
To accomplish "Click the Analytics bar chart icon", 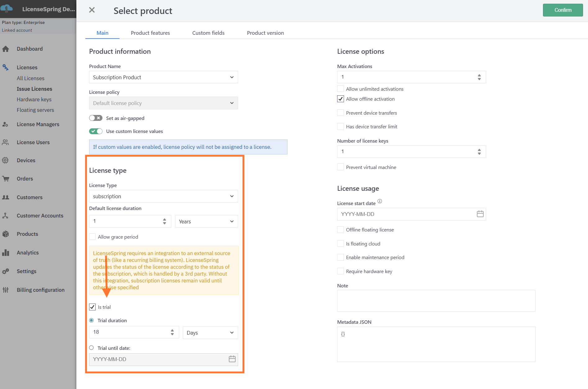I will coord(6,253).
